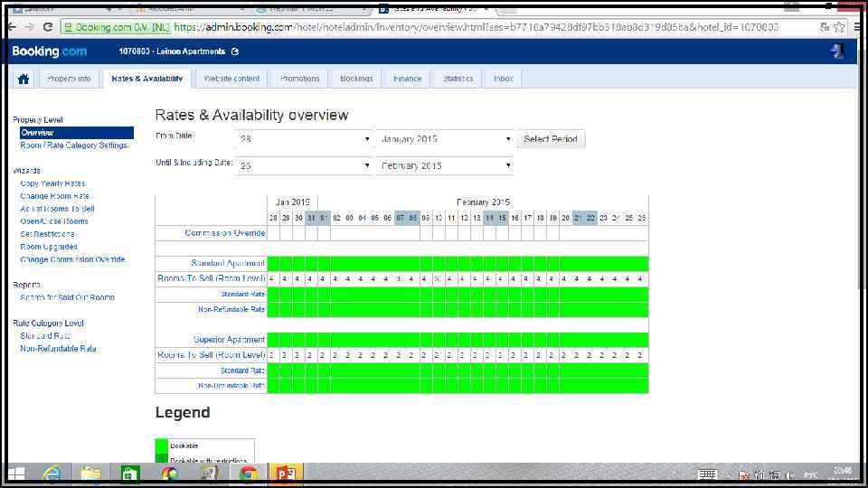Open the Finance tab
The height and width of the screenshot is (488, 868).
[408, 79]
